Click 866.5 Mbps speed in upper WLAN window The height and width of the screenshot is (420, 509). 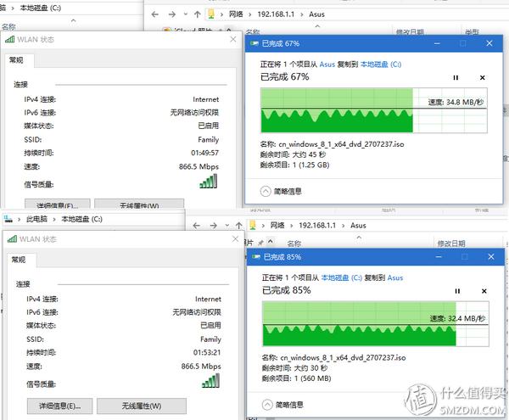coord(199,166)
